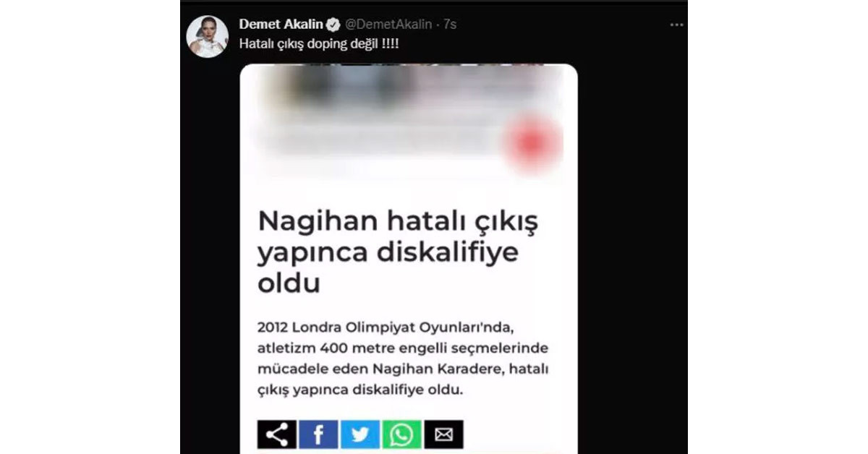This screenshot has width=868, height=454.
Task: Click the article paragraph about 2012 Londra Olimpiyat
Action: [x=403, y=359]
